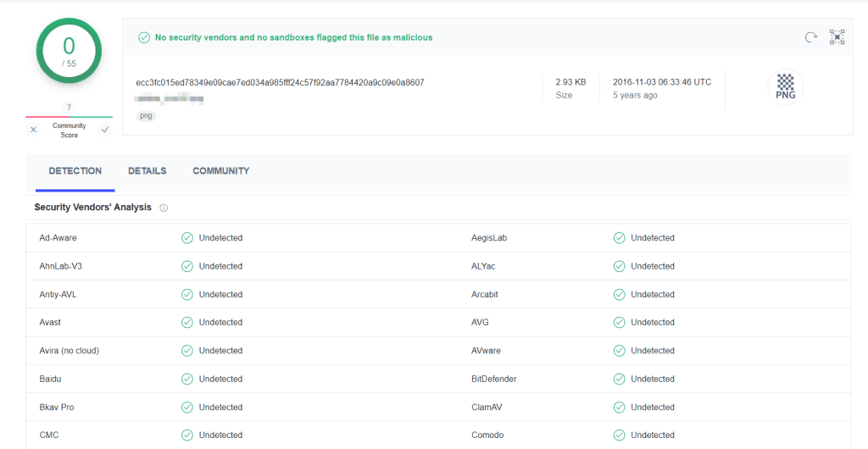Click the Undetected check icon for ALYac

(619, 266)
